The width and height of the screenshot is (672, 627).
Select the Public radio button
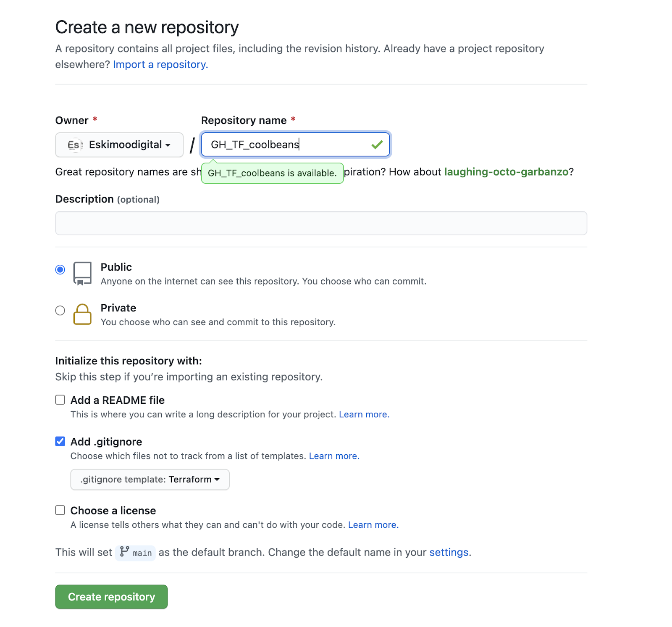point(60,269)
